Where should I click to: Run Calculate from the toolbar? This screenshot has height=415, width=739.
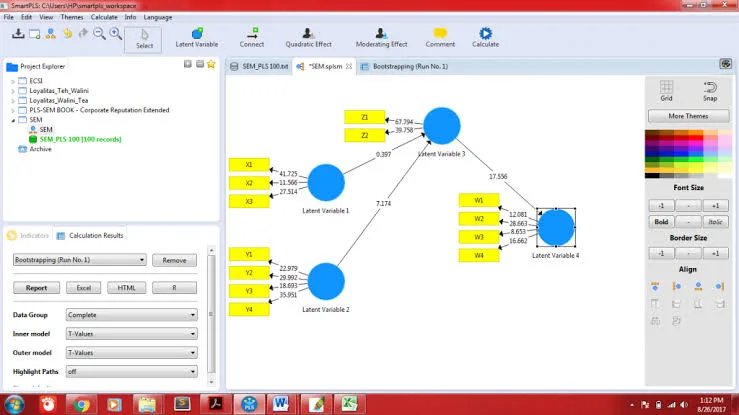pos(485,38)
